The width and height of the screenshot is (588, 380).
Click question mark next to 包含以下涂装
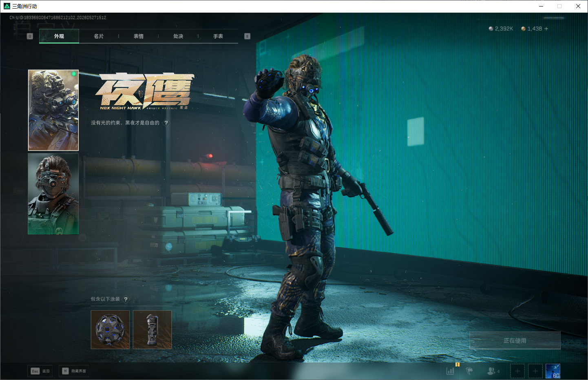point(126,299)
